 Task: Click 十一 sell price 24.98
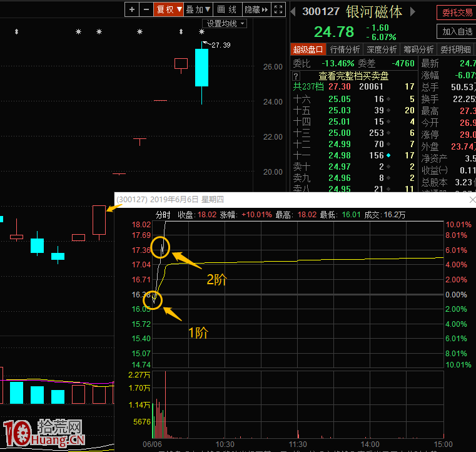click(340, 155)
